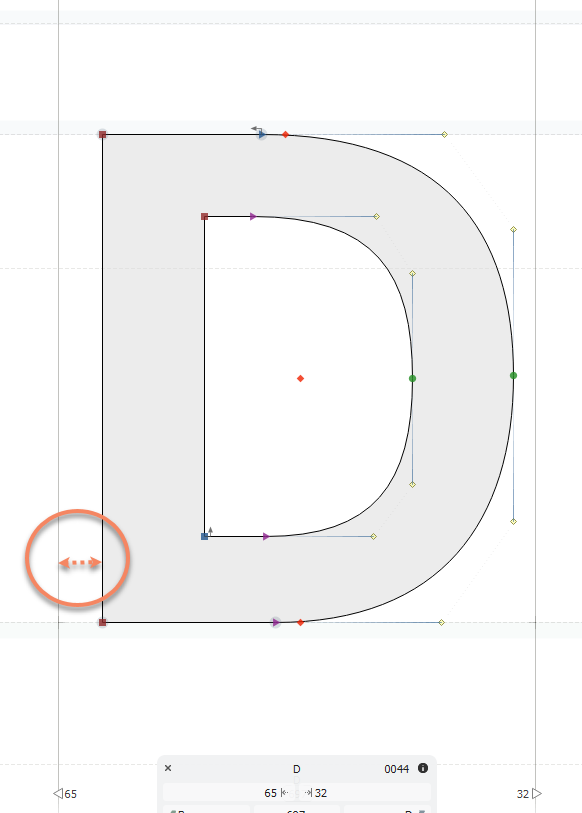Select the red diamond marker on bottom edge
The image size is (582, 813).
(x=300, y=622)
